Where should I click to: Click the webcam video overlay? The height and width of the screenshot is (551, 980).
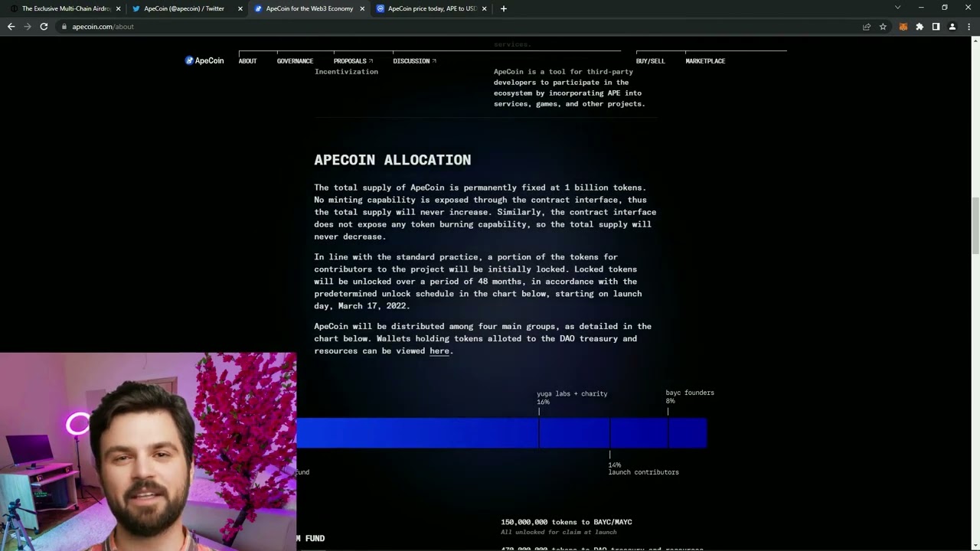click(149, 452)
